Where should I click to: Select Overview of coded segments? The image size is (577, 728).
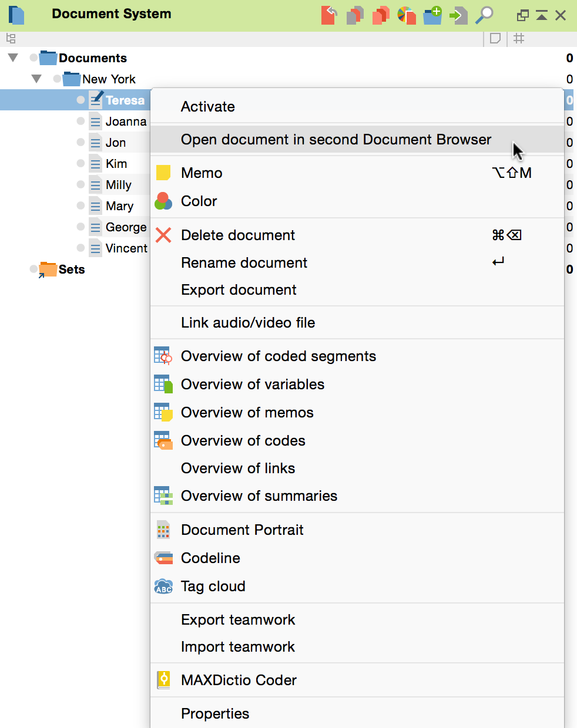[278, 356]
